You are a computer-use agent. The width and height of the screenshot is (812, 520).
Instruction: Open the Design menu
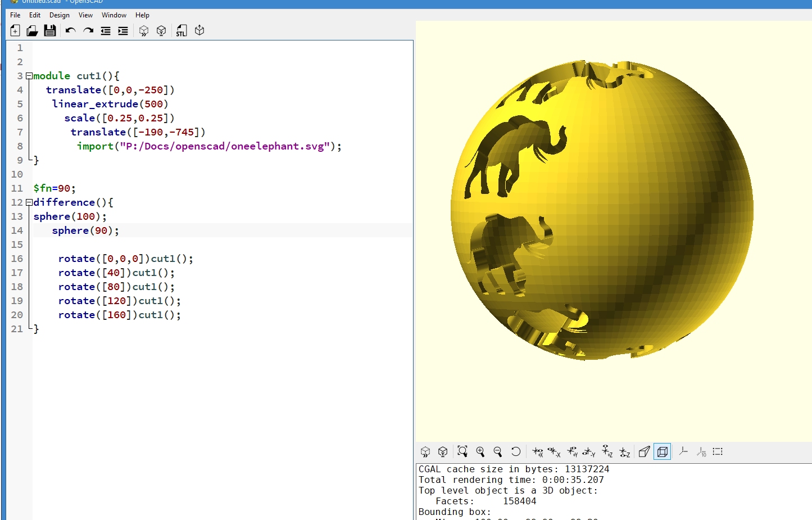coord(60,15)
